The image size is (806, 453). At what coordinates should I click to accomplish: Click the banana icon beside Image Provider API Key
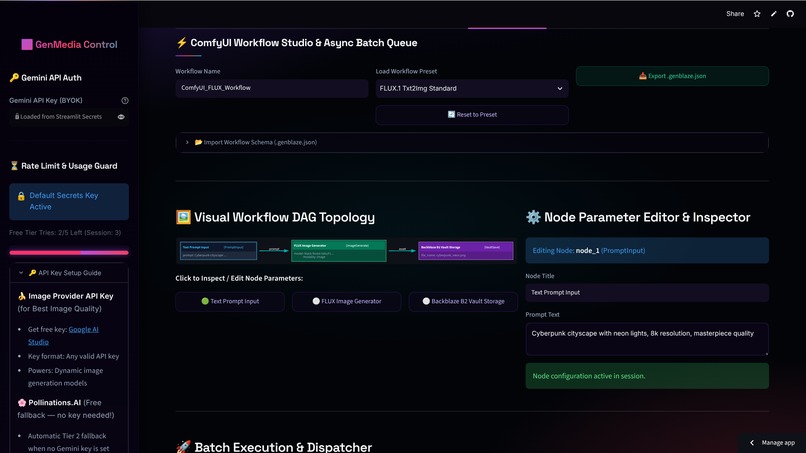[22, 296]
